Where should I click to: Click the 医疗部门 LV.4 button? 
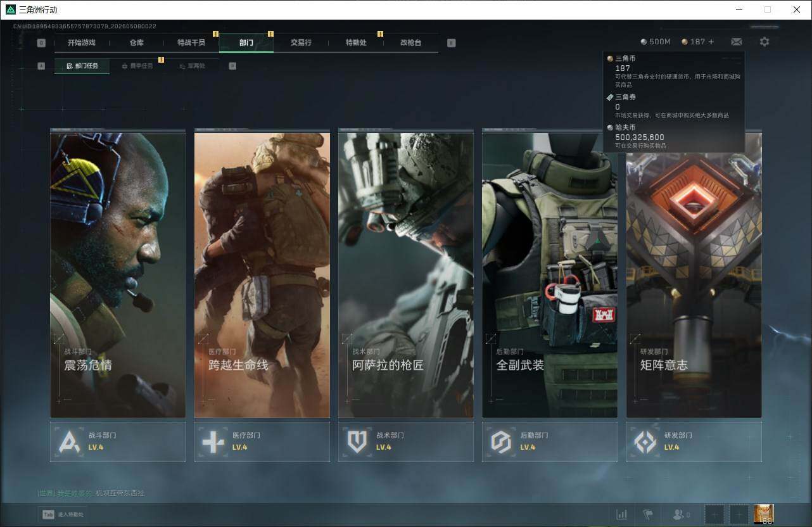click(x=262, y=441)
